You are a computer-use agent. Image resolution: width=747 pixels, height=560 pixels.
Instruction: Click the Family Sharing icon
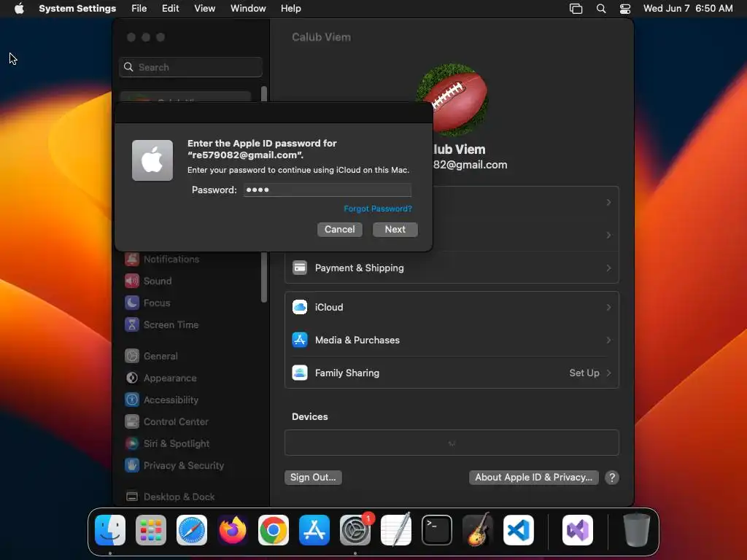(x=300, y=373)
